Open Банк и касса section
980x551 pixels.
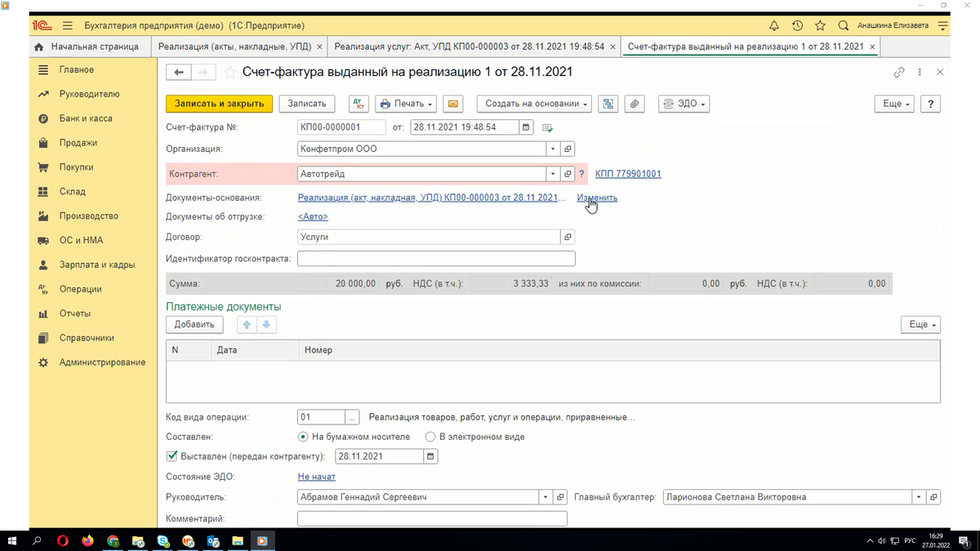[x=86, y=118]
